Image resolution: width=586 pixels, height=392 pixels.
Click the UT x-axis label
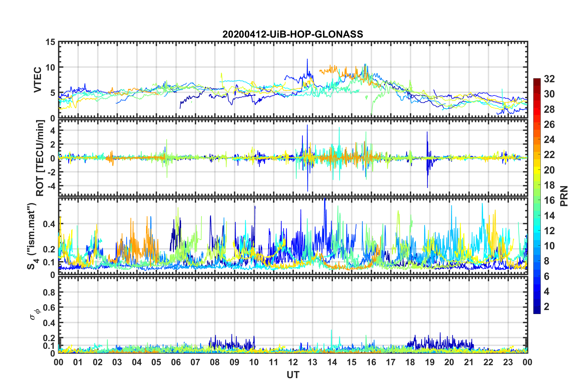[x=293, y=374]
